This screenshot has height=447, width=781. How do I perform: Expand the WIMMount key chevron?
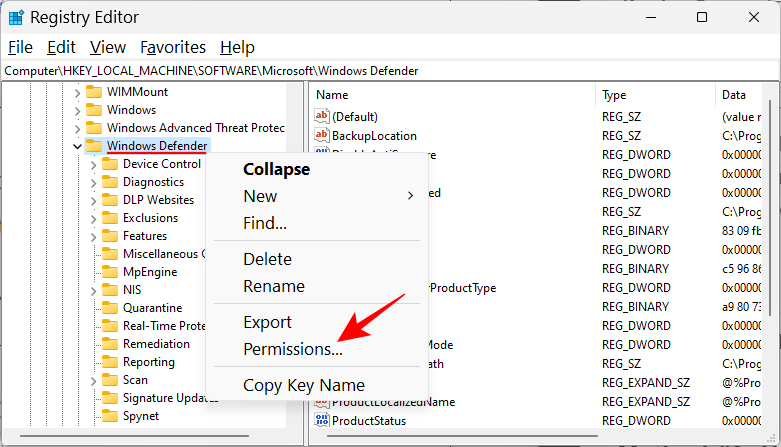tap(77, 92)
